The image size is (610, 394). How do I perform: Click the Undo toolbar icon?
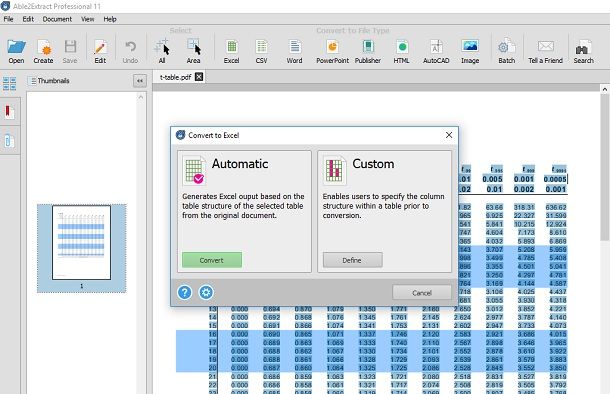[130, 51]
